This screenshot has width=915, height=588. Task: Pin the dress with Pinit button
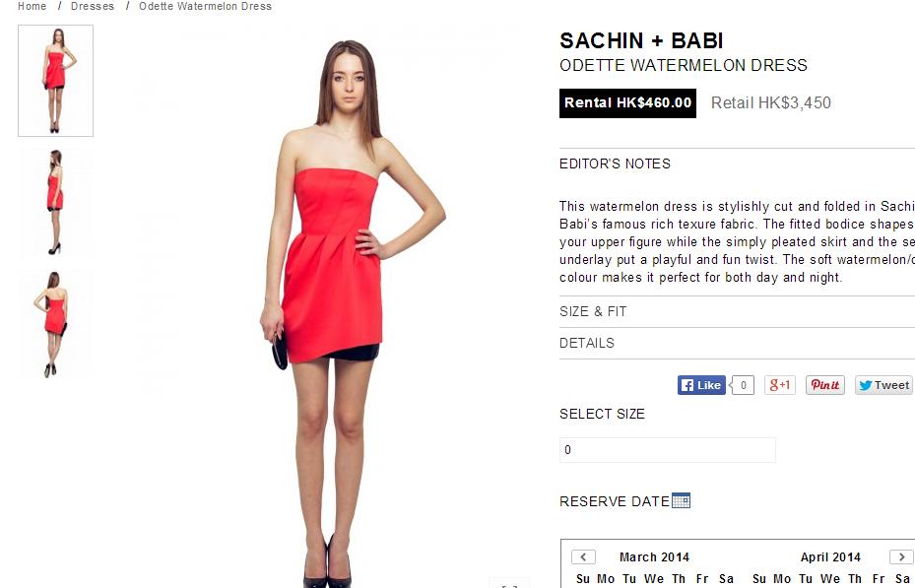(x=825, y=385)
